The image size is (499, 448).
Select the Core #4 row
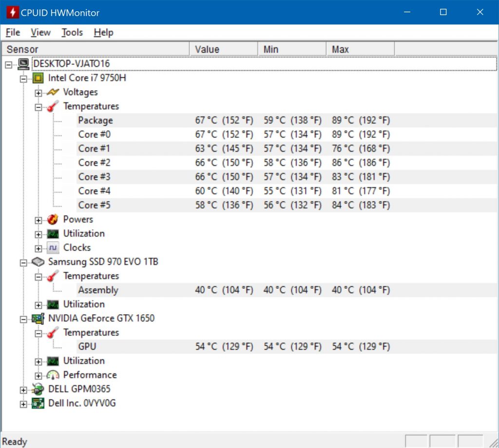[287, 191]
